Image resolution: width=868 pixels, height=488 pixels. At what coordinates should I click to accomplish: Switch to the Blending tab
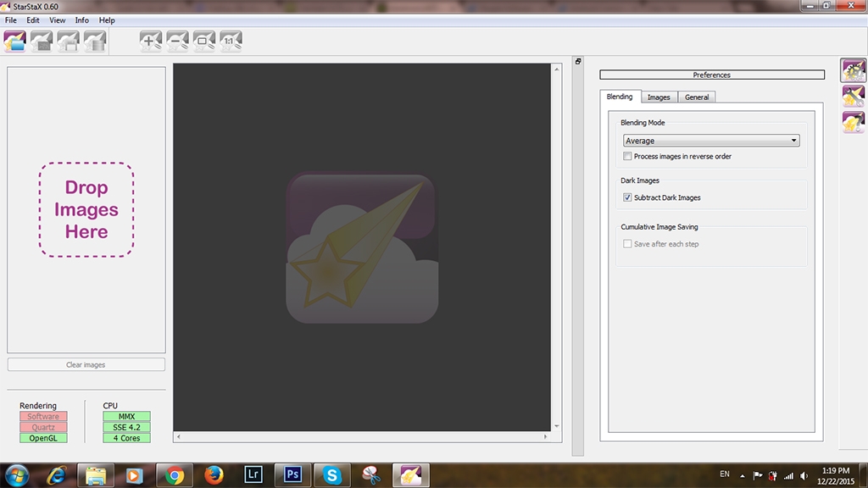coord(620,97)
